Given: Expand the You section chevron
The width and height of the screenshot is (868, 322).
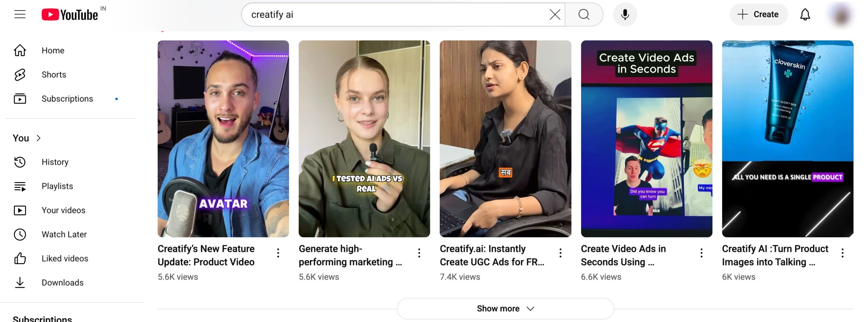Looking at the screenshot, I should 39,138.
